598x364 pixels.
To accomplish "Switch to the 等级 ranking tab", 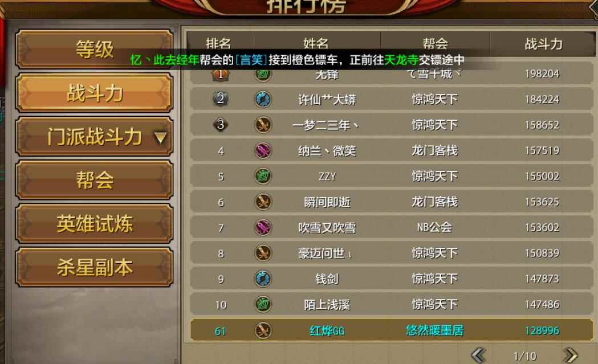I will tap(94, 49).
